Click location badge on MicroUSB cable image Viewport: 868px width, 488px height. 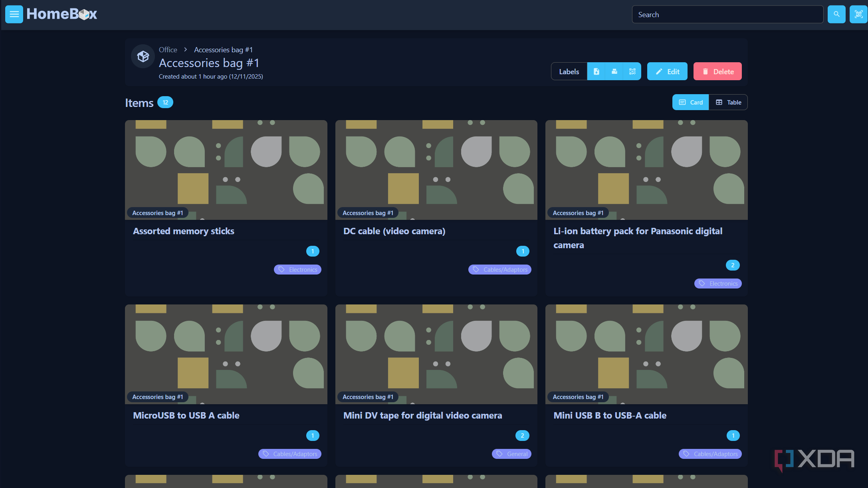(158, 397)
